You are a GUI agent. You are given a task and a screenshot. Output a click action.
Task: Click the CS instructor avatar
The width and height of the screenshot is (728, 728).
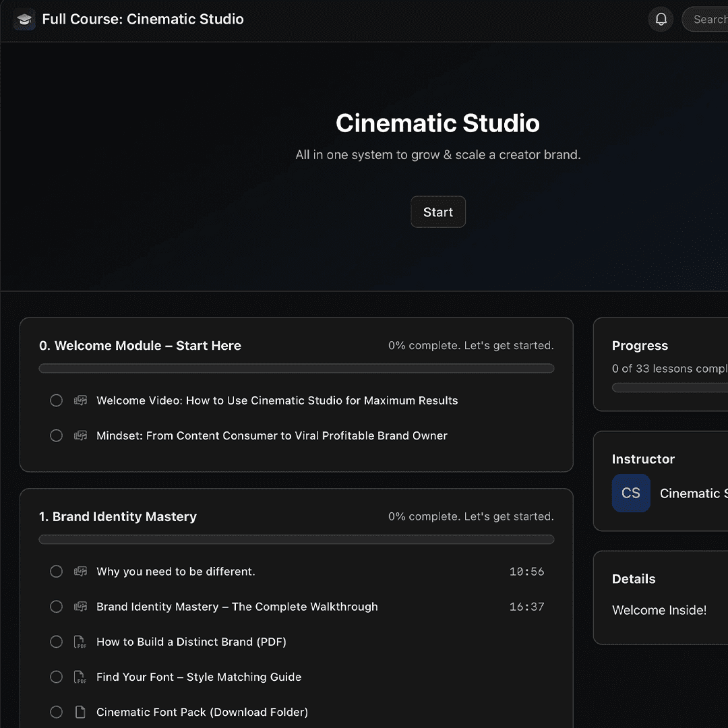(631, 493)
